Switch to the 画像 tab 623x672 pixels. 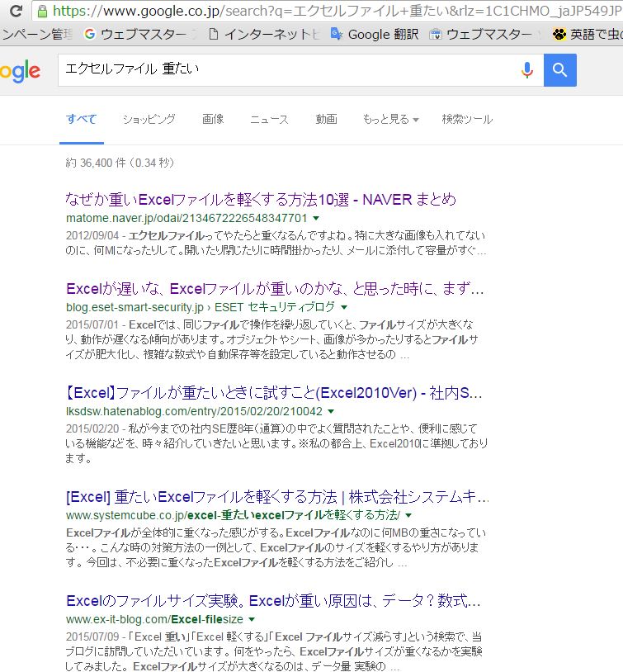(213, 119)
